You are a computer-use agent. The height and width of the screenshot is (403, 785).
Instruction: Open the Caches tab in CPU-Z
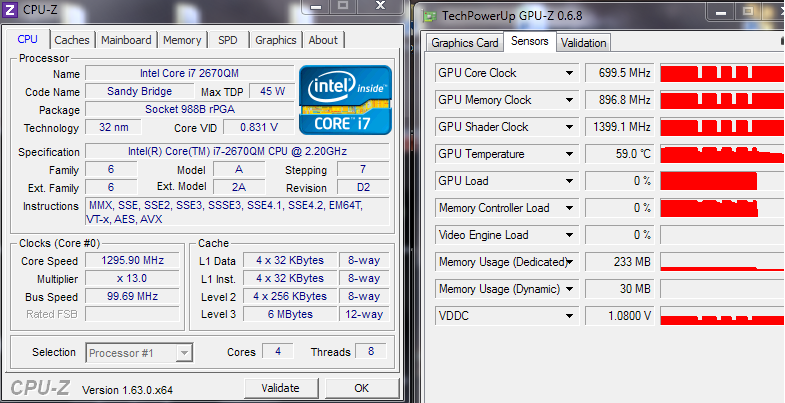tap(72, 40)
